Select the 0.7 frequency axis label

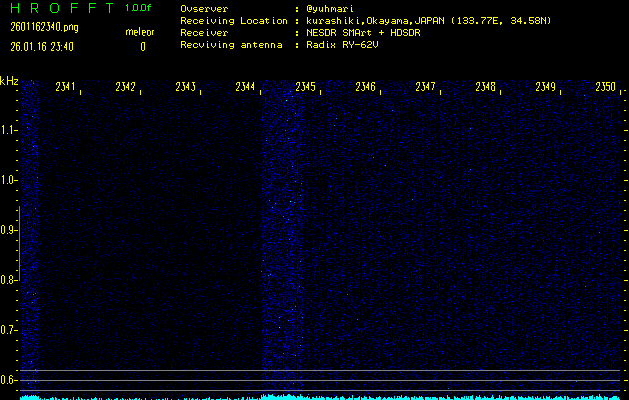click(9, 330)
